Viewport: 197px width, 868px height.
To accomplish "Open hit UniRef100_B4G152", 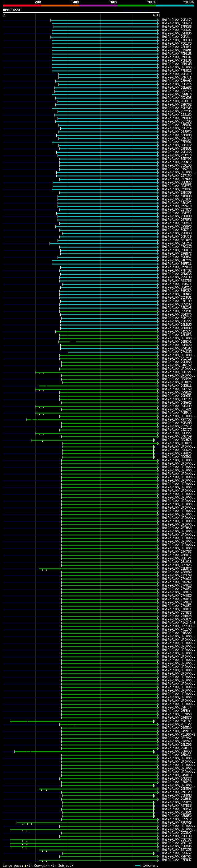I will [x=177, y=365].
